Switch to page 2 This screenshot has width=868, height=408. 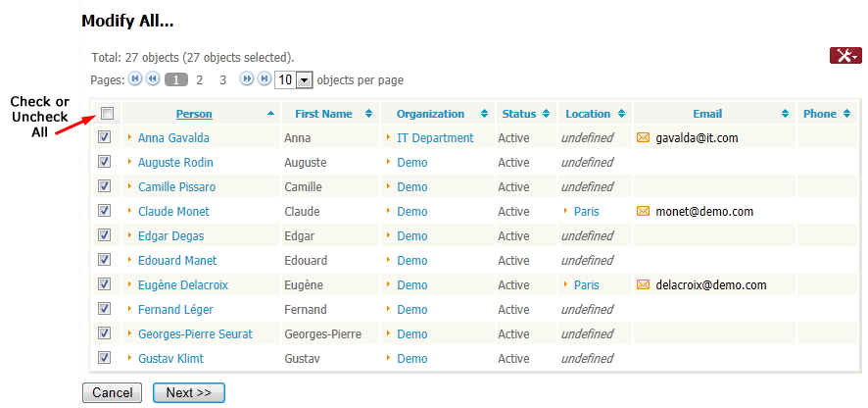(x=200, y=80)
